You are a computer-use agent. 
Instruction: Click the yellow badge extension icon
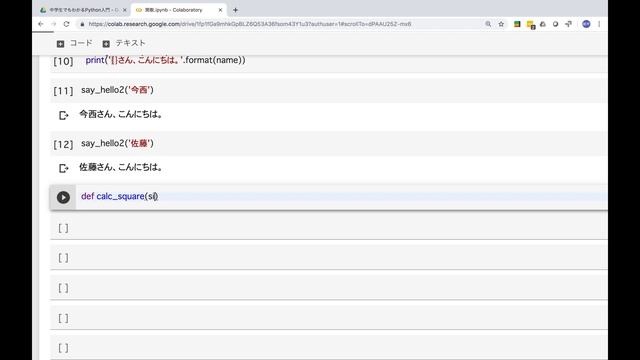531,25
